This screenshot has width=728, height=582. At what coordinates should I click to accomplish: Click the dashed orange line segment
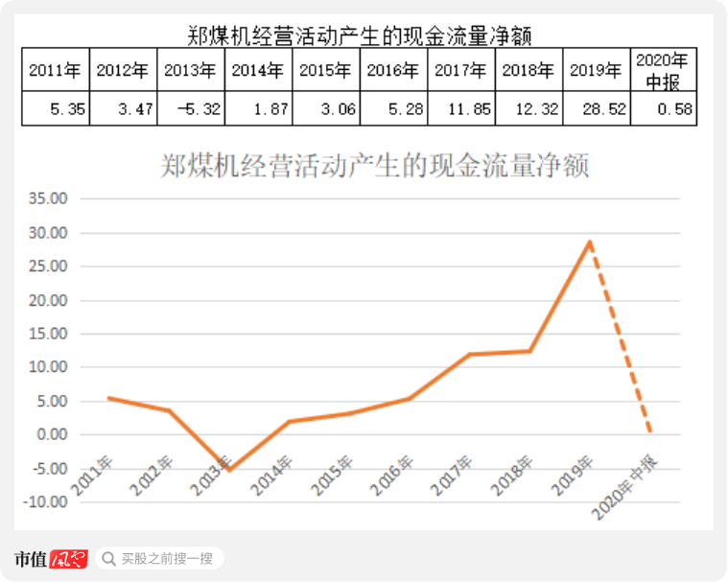pyautogui.click(x=621, y=337)
